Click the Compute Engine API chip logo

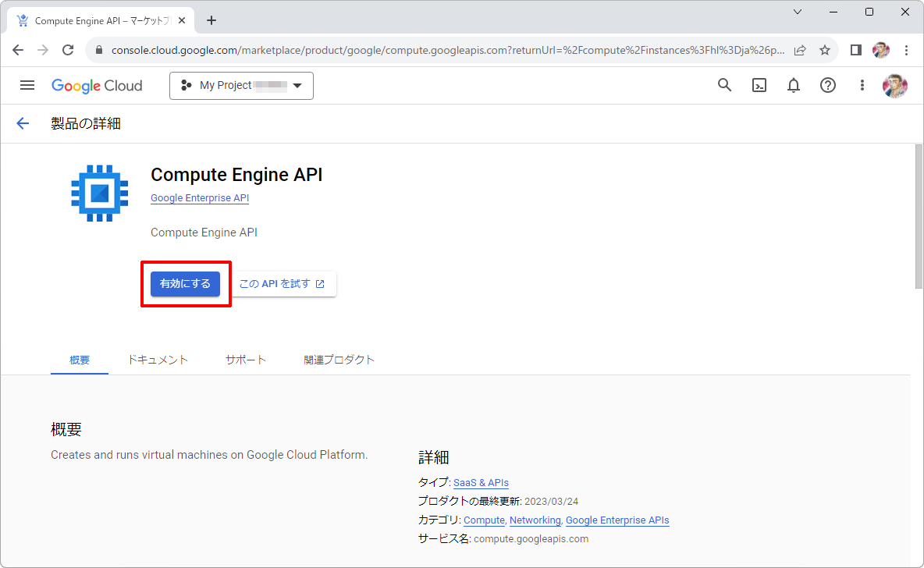tap(100, 193)
